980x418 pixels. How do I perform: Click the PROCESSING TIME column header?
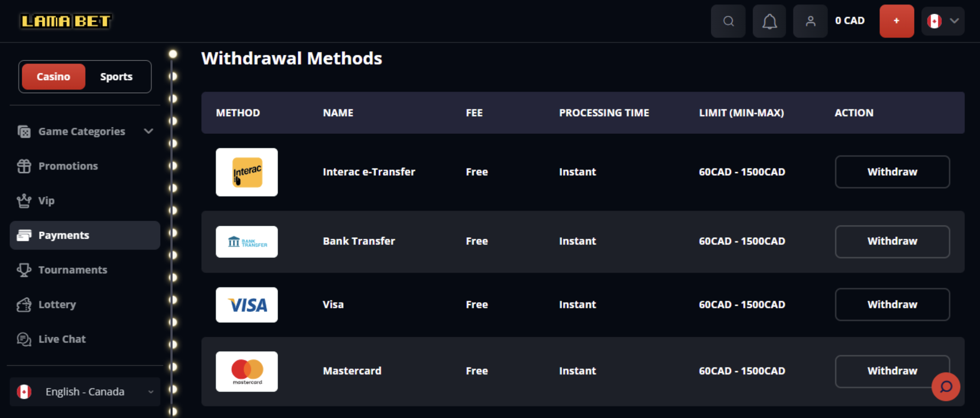pyautogui.click(x=604, y=113)
